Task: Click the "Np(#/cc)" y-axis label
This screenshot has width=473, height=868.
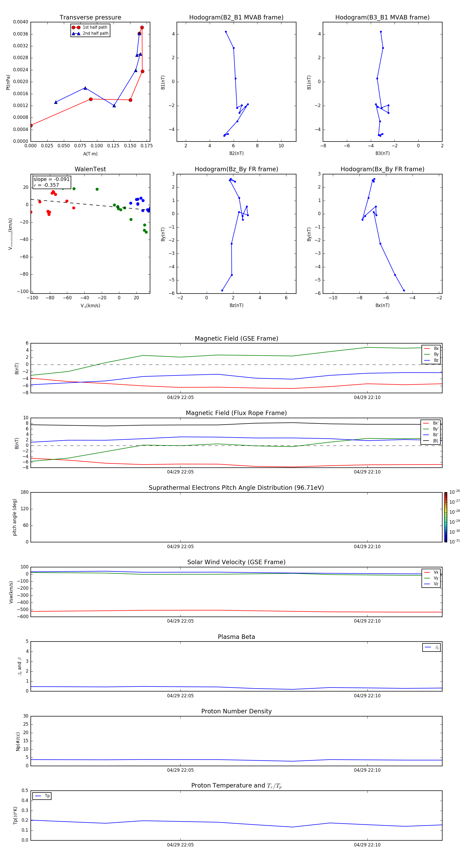Action: pos(18,741)
